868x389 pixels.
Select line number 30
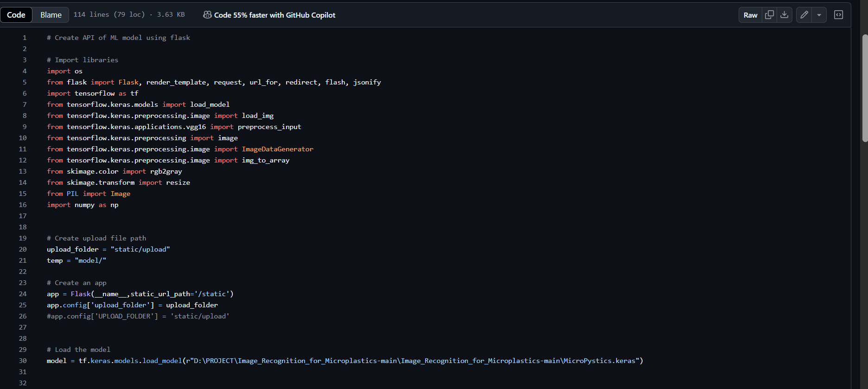(x=23, y=361)
